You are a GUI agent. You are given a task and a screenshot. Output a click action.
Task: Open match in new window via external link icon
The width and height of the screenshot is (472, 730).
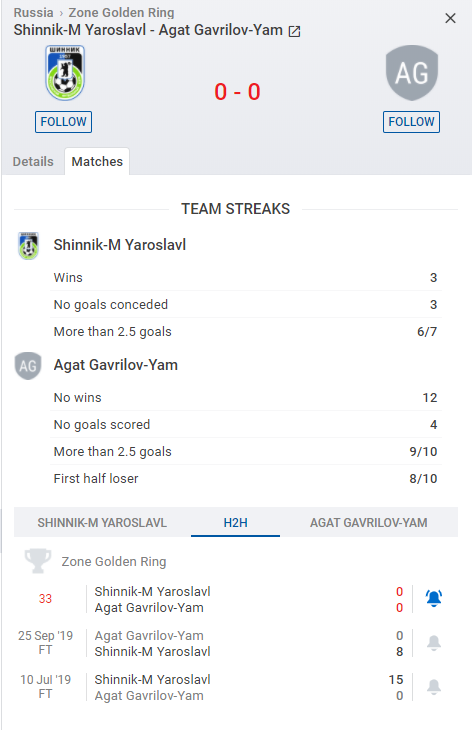pos(294,32)
